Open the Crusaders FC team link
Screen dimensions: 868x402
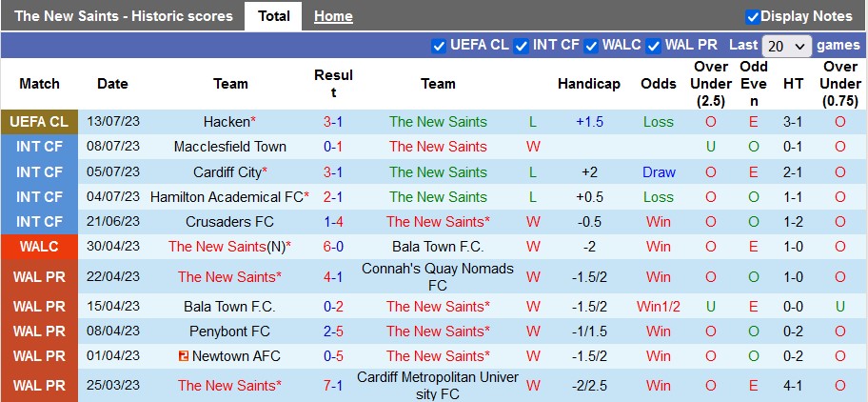tap(229, 222)
